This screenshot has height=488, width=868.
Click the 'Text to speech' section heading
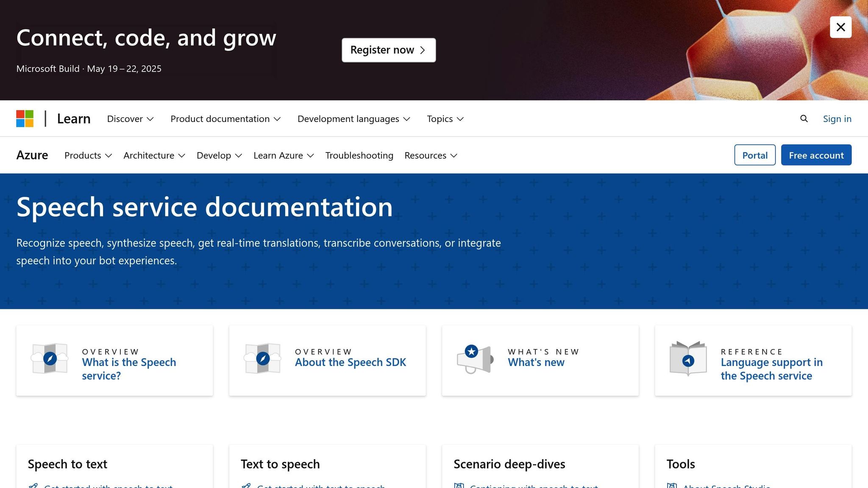coord(280,464)
